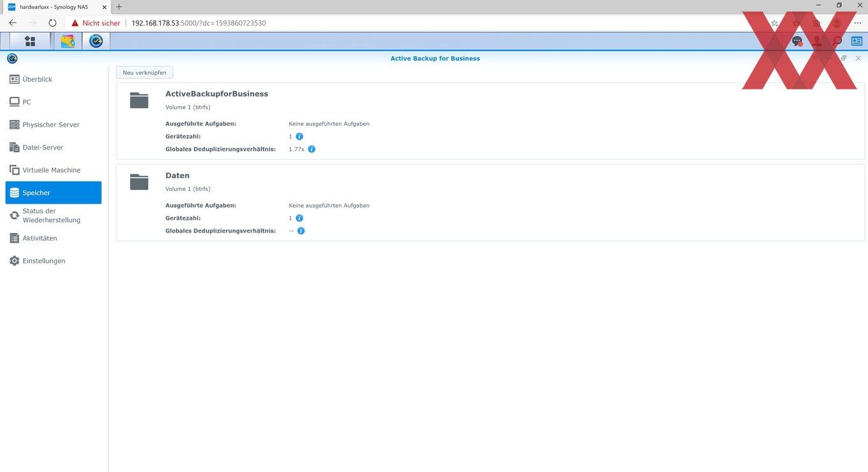Click the 1.77x deduplication value
This screenshot has width=868, height=472.
[x=296, y=149]
